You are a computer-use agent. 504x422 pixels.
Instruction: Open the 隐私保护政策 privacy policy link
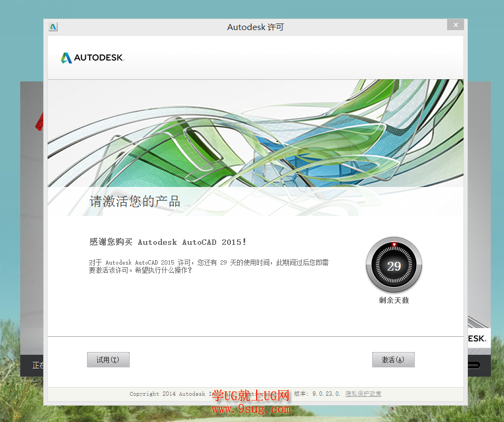coord(363,394)
